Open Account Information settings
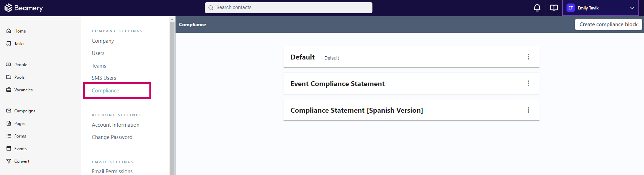 [116, 125]
